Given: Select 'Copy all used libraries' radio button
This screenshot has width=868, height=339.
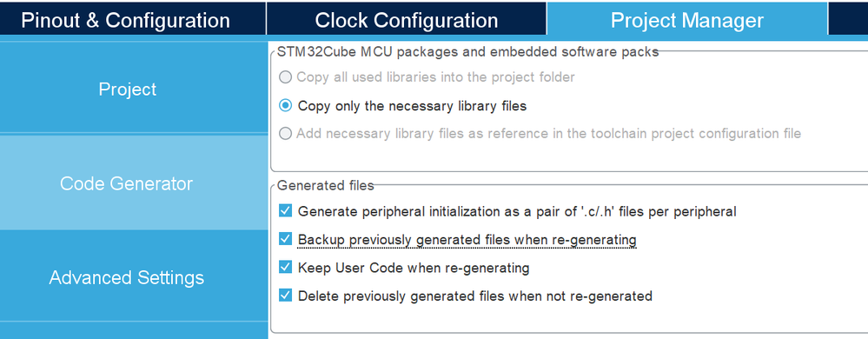Looking at the screenshot, I should click(285, 77).
